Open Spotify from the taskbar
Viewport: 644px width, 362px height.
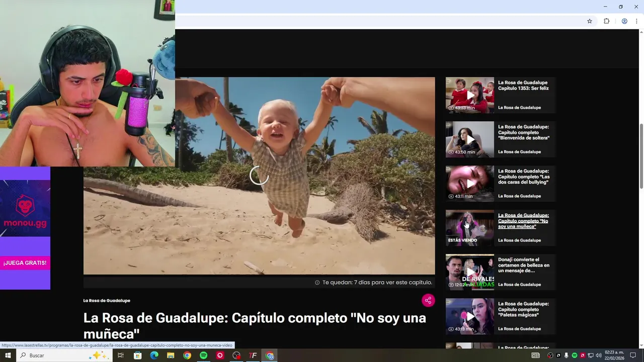203,355
